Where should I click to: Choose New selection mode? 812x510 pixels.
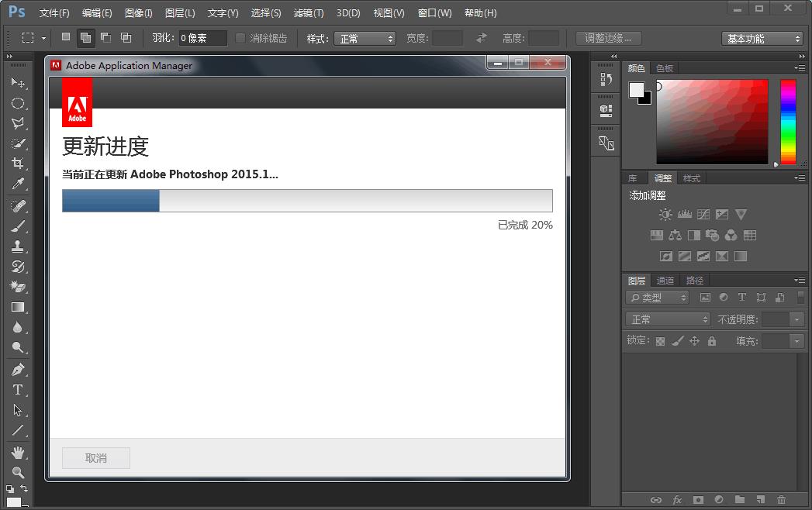tap(66, 36)
